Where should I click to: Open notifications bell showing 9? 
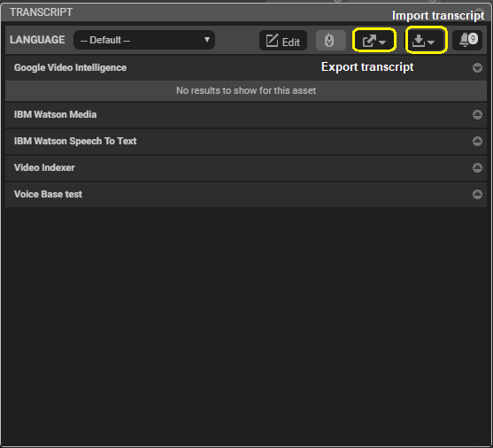tap(467, 40)
